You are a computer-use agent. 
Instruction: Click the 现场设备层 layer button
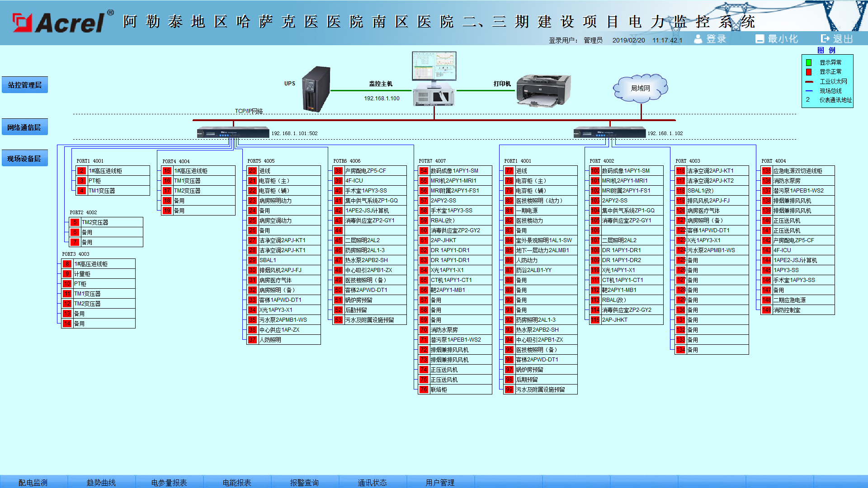[x=25, y=159]
